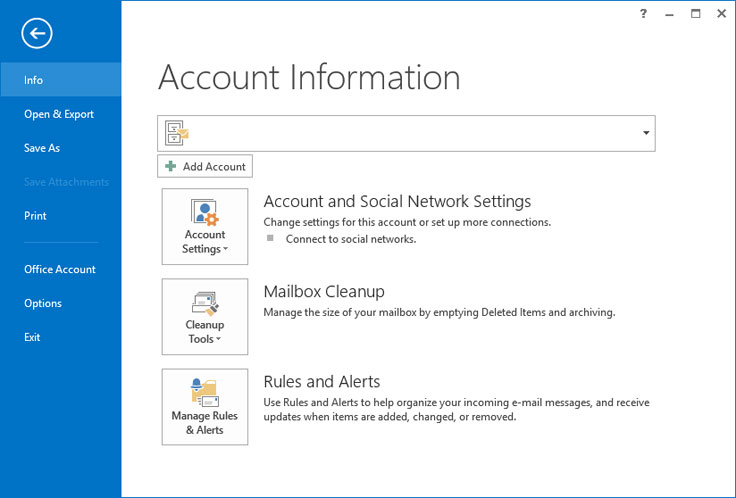This screenshot has height=498, width=736.
Task: Click the Cleanup Tools mailbox broom icon
Action: [205, 304]
